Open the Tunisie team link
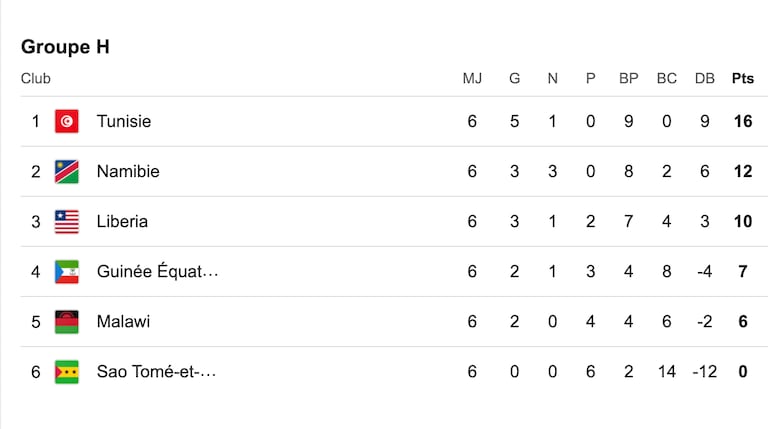Image resolution: width=768 pixels, height=429 pixels. click(124, 121)
